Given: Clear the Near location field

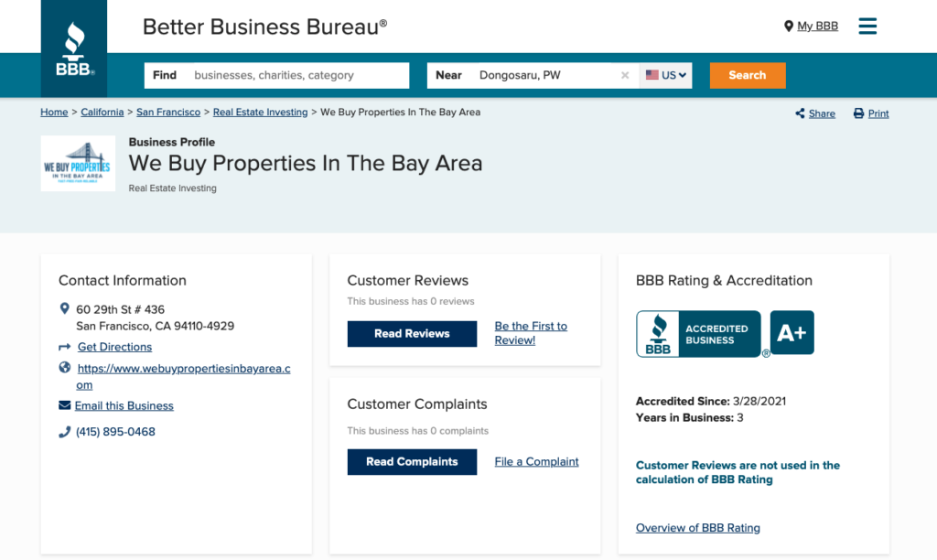Looking at the screenshot, I should click(x=625, y=75).
